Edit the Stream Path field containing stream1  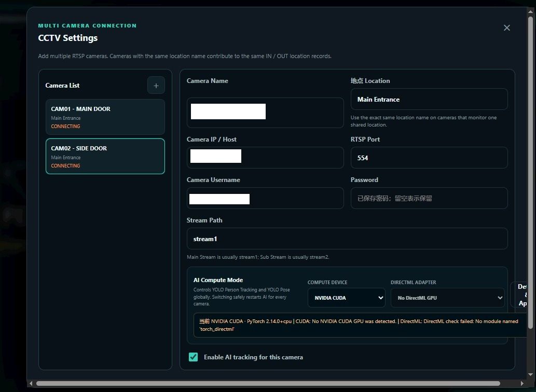(x=347, y=239)
